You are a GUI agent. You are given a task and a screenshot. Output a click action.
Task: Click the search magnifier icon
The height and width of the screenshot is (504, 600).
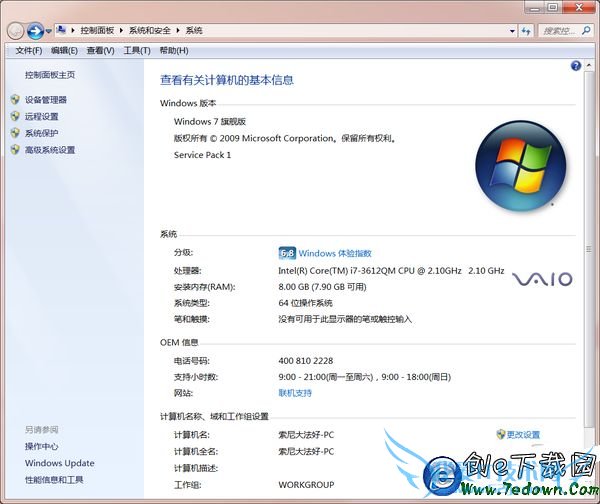click(586, 30)
